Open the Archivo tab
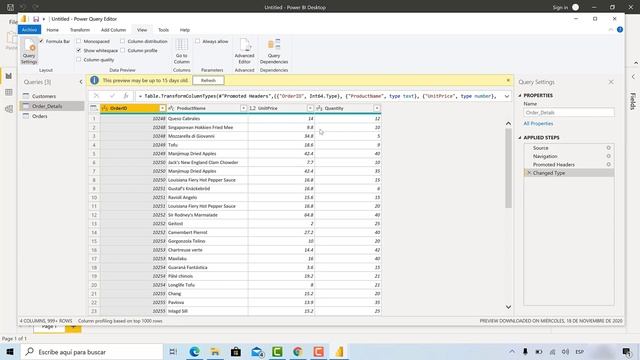The image size is (640, 360). coord(29,30)
